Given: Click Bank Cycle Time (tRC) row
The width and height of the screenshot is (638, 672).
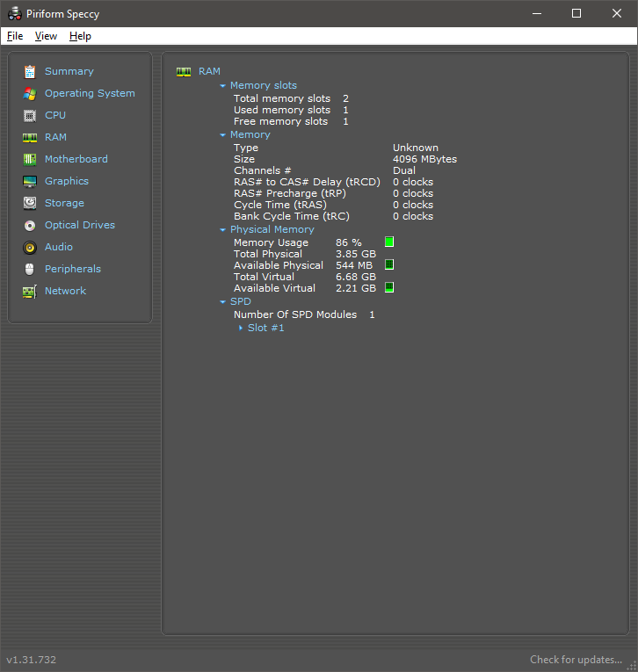Looking at the screenshot, I should (334, 216).
